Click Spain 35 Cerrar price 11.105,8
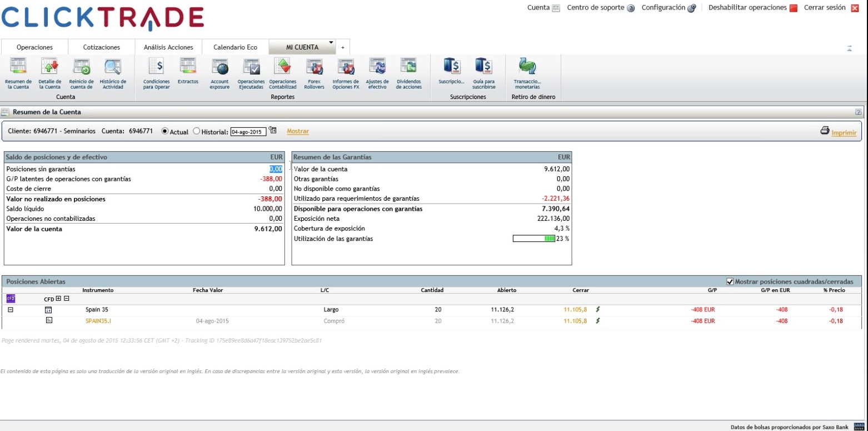 (x=575, y=310)
